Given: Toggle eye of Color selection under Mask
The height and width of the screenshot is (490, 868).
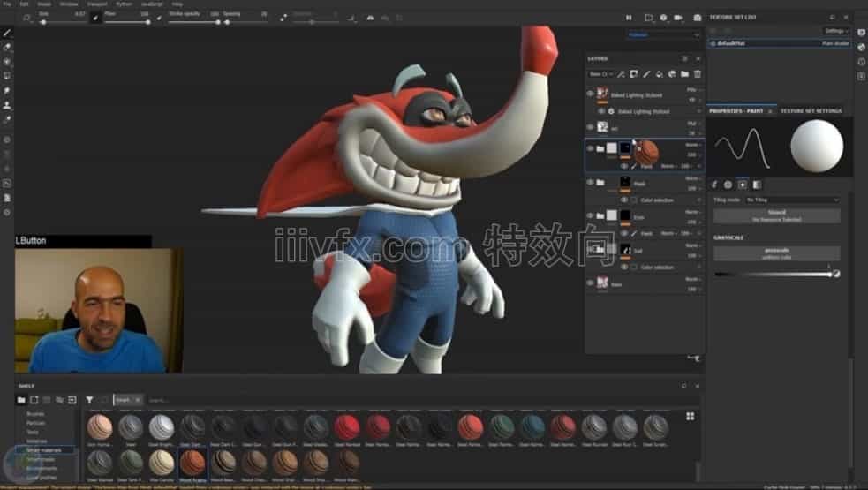Looking at the screenshot, I should [x=624, y=200].
